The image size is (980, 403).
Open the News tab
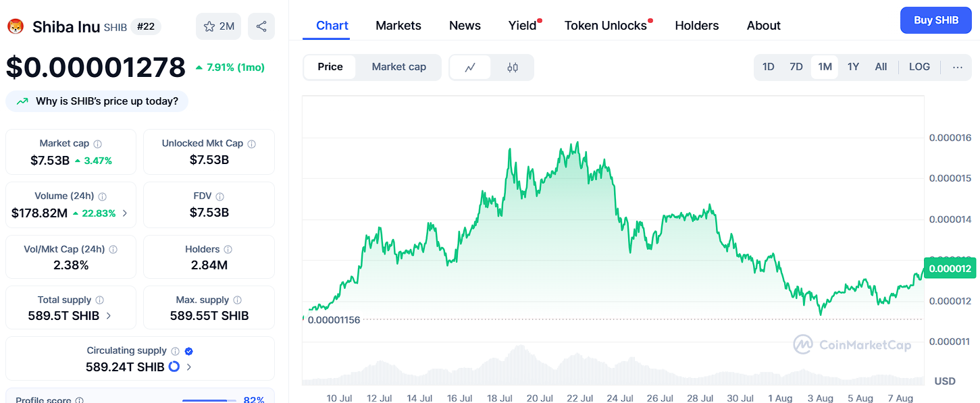pos(465,26)
